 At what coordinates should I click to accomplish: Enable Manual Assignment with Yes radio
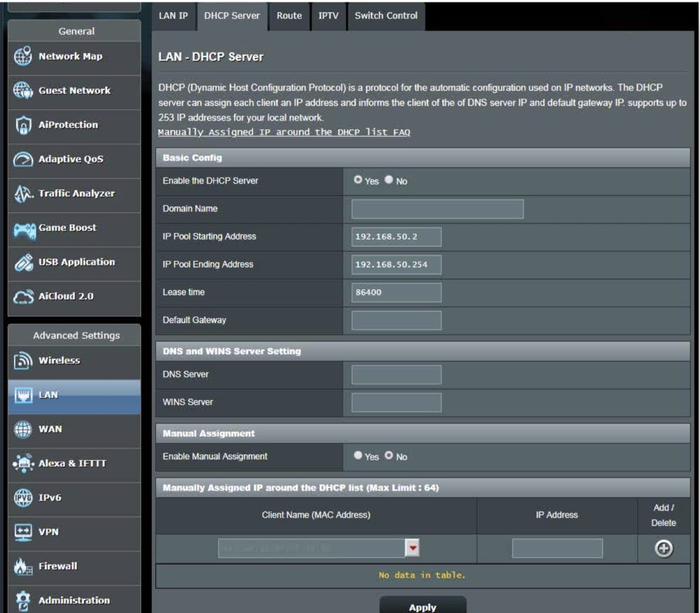[358, 455]
